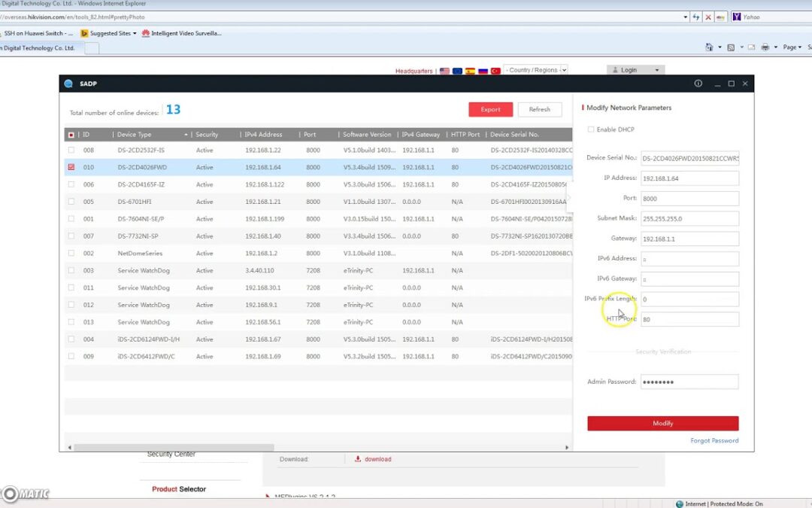Viewport: 812px width, 508px height.
Task: Sort by Software Version column header
Action: (367, 134)
